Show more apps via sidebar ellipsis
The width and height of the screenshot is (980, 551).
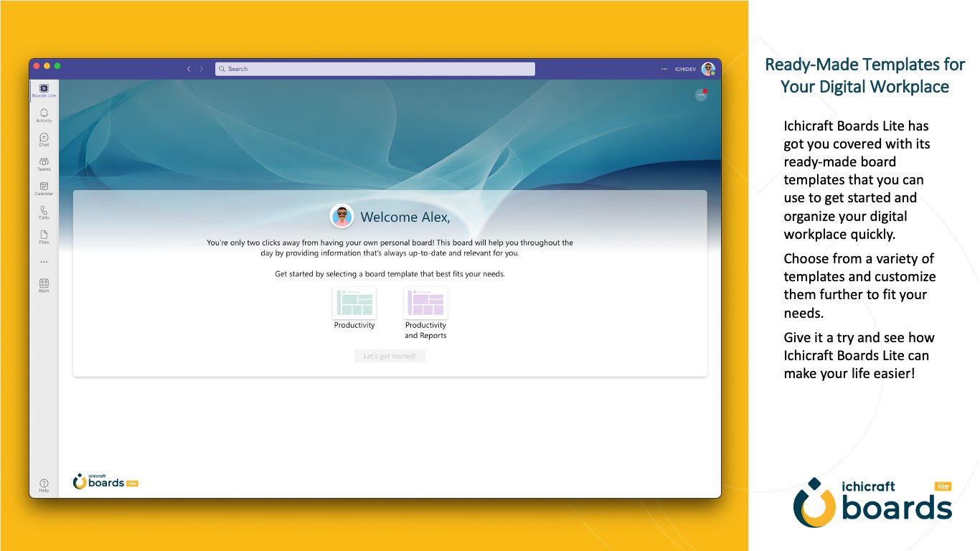coord(44,262)
